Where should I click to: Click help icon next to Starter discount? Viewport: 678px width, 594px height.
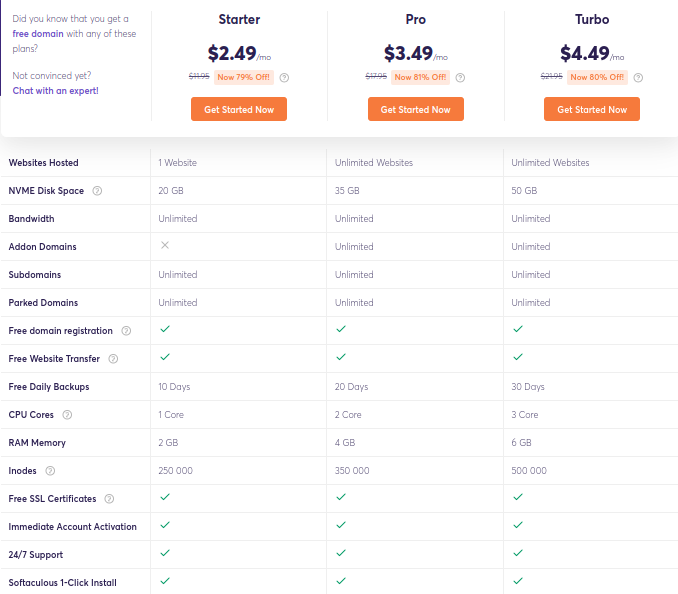285,78
